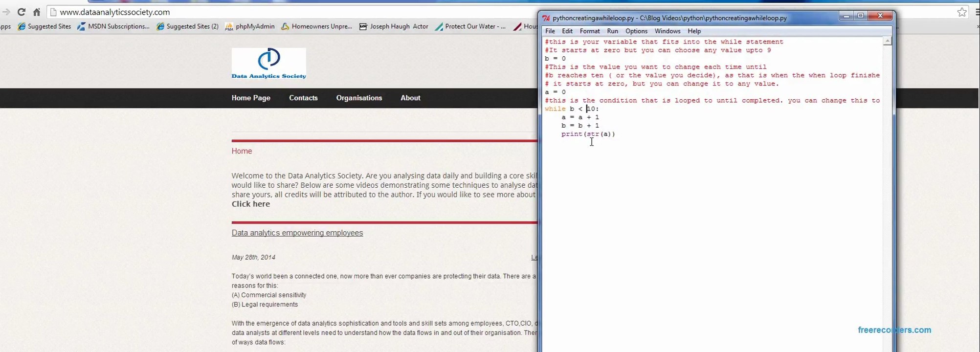Go to browser home page icon
Image resolution: width=980 pixels, height=352 pixels.
[37, 12]
